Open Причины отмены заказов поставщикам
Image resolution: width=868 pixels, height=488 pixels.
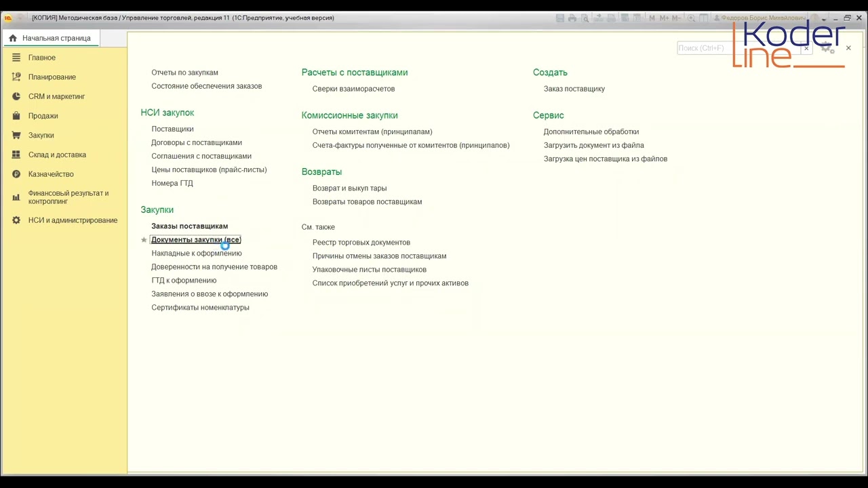point(379,256)
